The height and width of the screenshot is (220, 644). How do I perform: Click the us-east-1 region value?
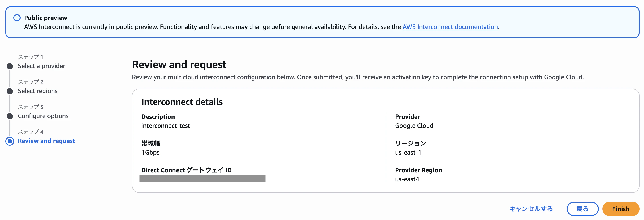408,152
